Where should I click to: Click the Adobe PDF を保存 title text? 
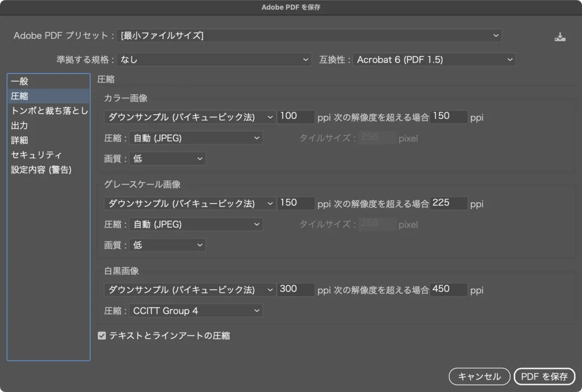[291, 7]
